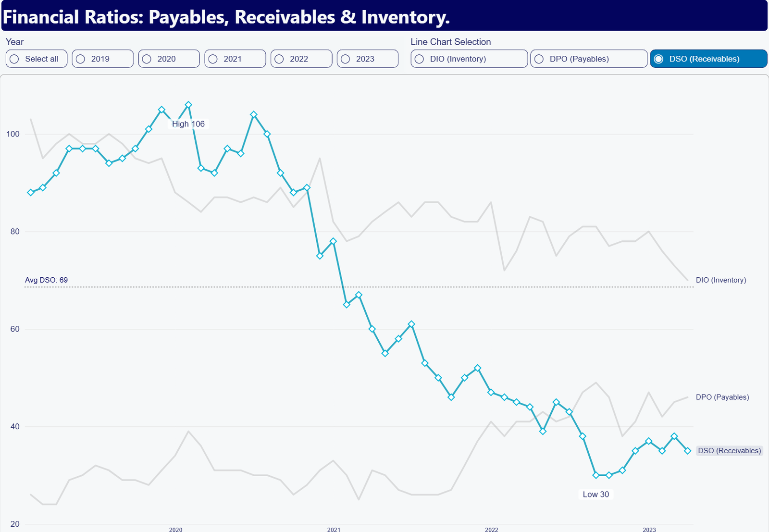
Task: Toggle the Select all year option
Action: (37, 59)
